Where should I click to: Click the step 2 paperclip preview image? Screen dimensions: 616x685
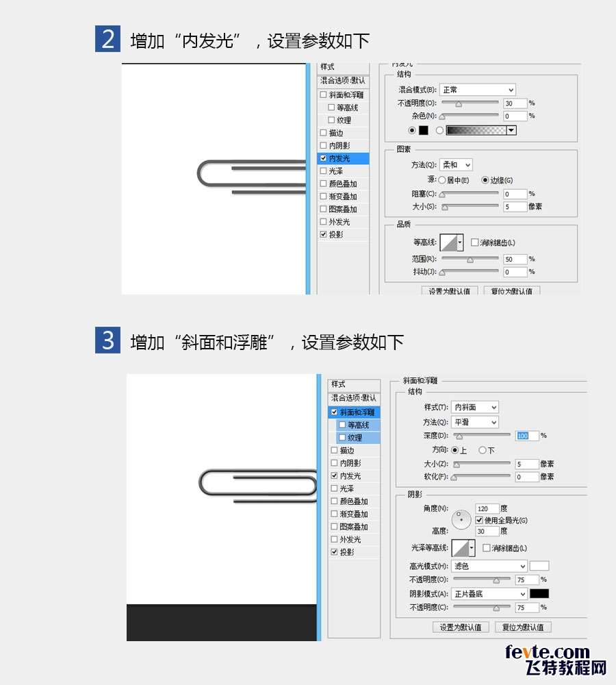[214, 179]
